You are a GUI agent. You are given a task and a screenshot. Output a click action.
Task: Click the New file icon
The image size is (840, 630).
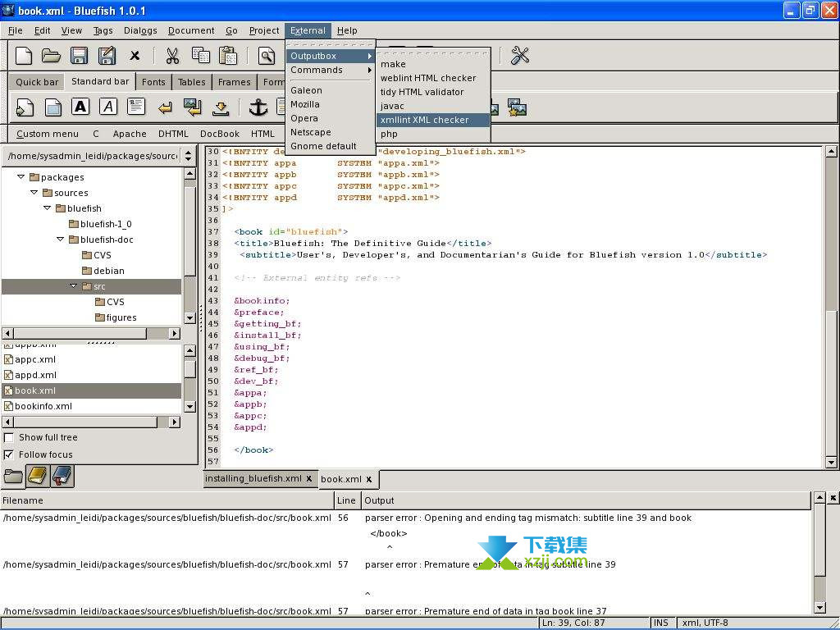[x=25, y=56]
